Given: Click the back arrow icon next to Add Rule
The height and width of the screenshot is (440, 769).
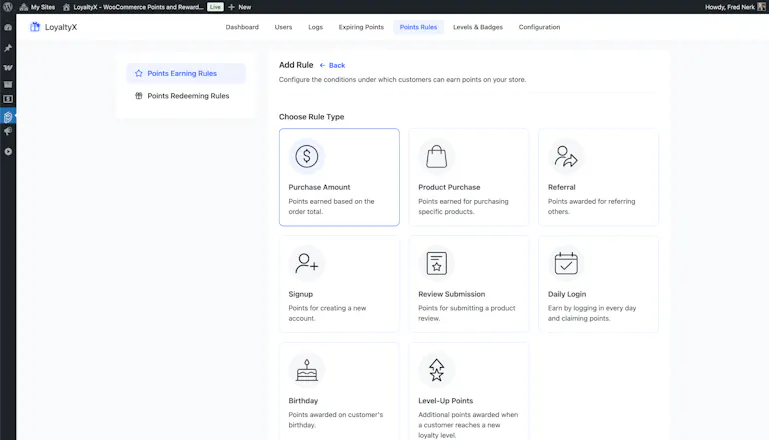Looking at the screenshot, I should [322, 65].
